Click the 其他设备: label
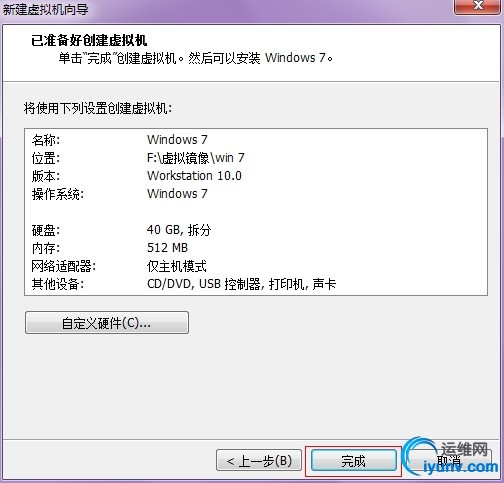The image size is (504, 483). click(x=58, y=284)
